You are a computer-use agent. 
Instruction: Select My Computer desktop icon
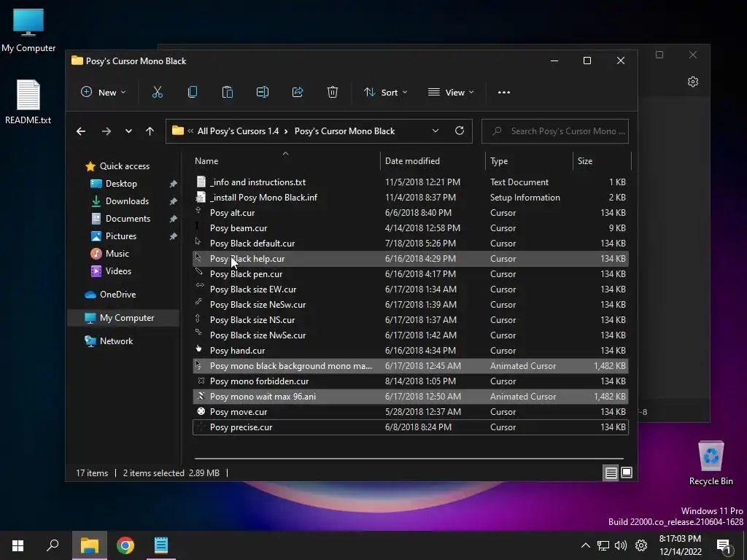(x=28, y=31)
